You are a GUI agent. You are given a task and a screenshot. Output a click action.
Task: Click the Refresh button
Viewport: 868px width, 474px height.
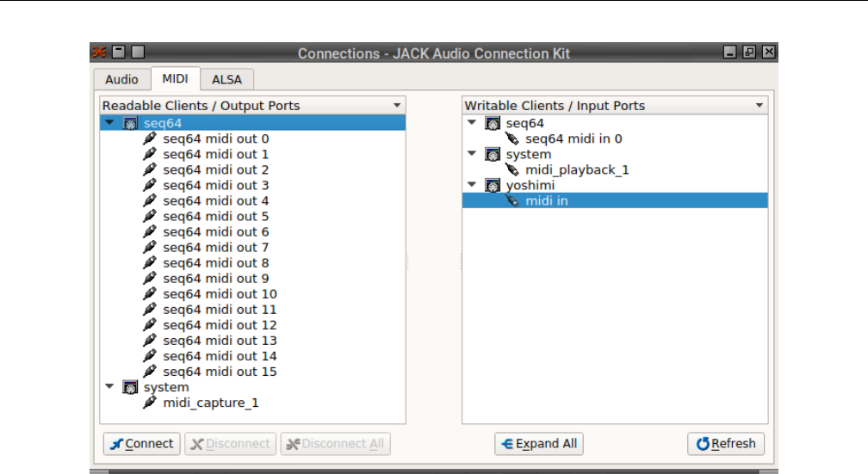726,444
